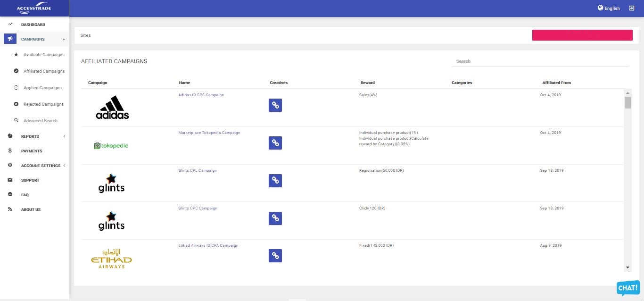Click the Affiliated From column header

pos(556,83)
